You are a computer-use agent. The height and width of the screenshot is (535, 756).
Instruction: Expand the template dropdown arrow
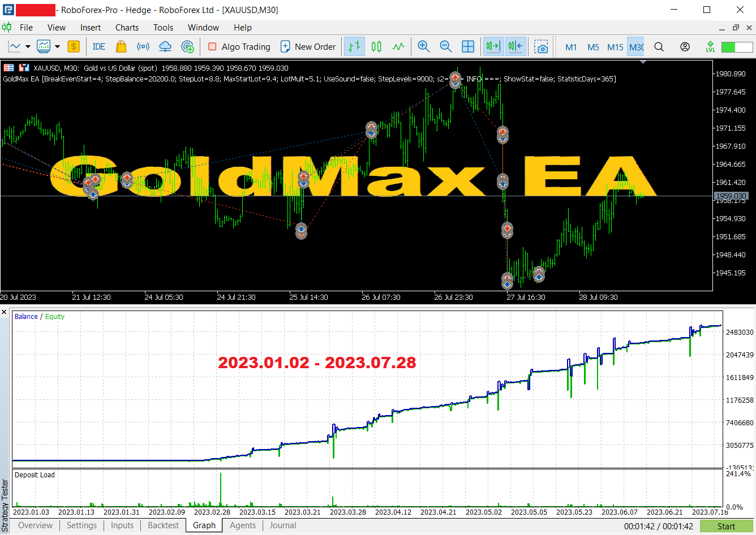57,46
